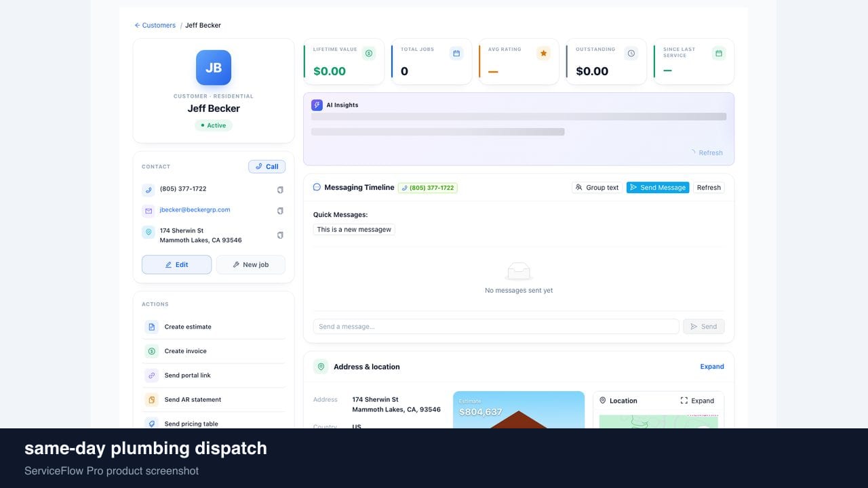Image resolution: width=868 pixels, height=488 pixels.
Task: Click the Active status badge
Action: pyautogui.click(x=214, y=125)
